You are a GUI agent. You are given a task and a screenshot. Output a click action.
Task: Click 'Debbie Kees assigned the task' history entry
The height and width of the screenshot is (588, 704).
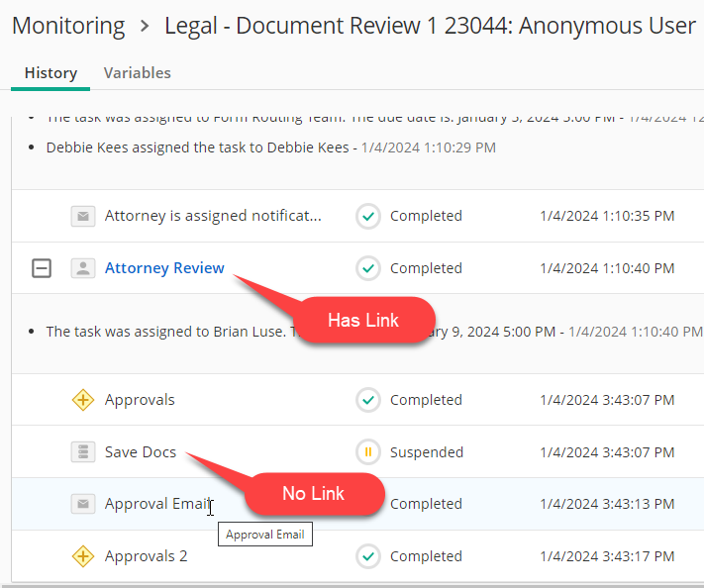270,147
